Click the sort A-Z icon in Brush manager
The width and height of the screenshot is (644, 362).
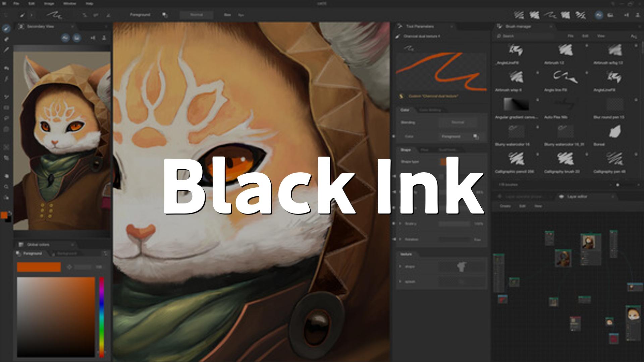(x=634, y=36)
